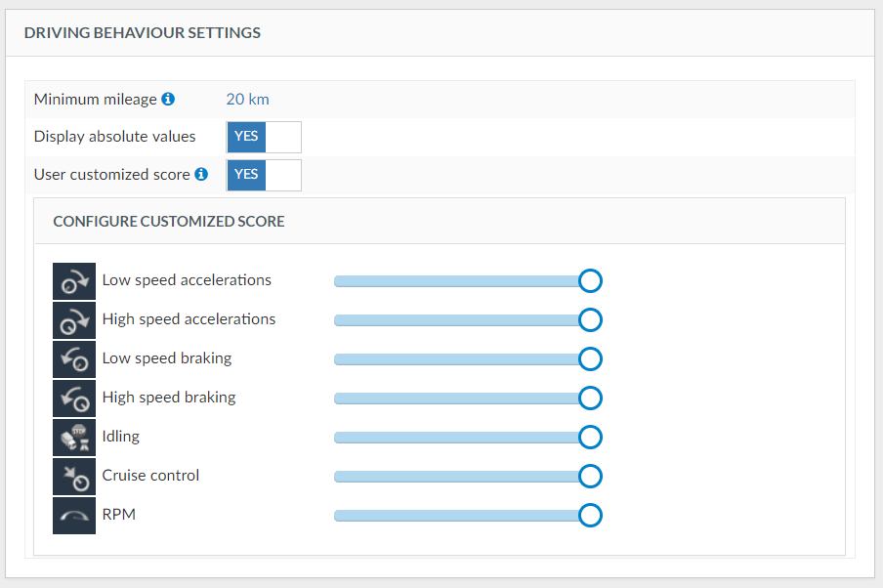The width and height of the screenshot is (883, 588).
Task: Click the RPM slider handle
Action: click(x=590, y=515)
